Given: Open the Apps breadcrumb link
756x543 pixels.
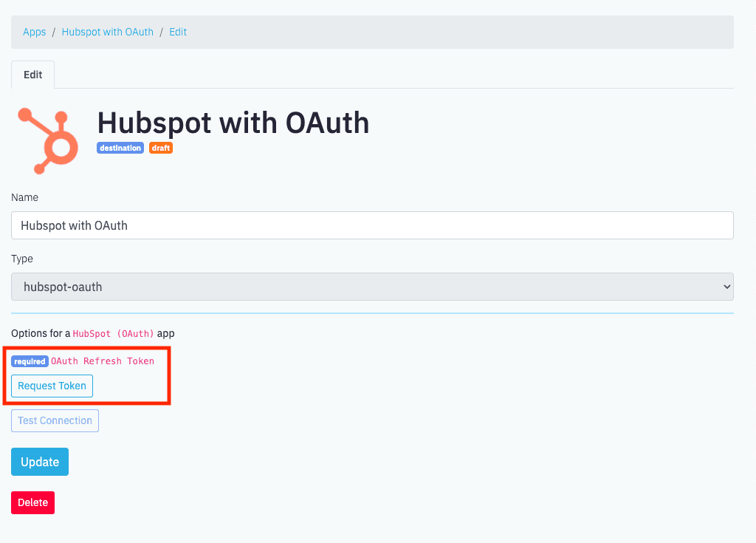Looking at the screenshot, I should point(34,32).
